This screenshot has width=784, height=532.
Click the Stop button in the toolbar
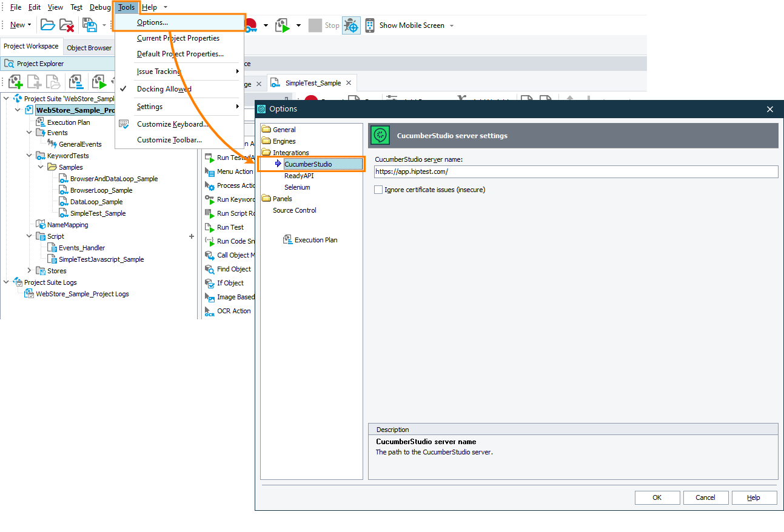[x=324, y=25]
